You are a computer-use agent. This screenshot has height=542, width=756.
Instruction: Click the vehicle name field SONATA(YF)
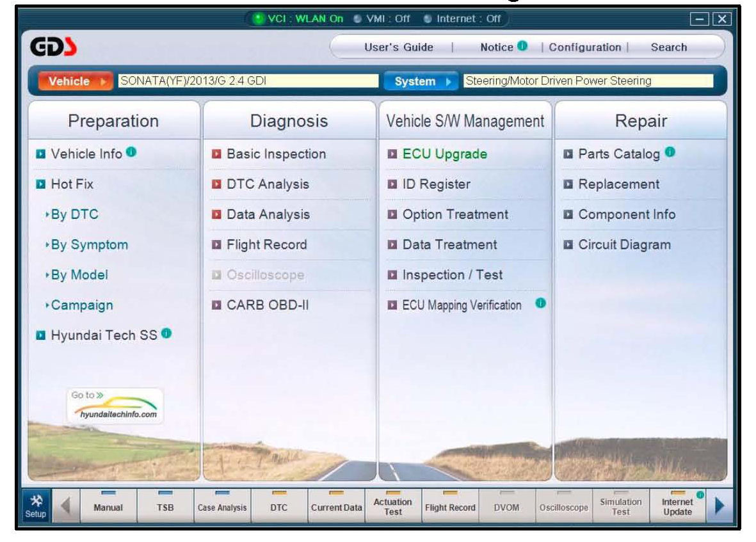[248, 81]
